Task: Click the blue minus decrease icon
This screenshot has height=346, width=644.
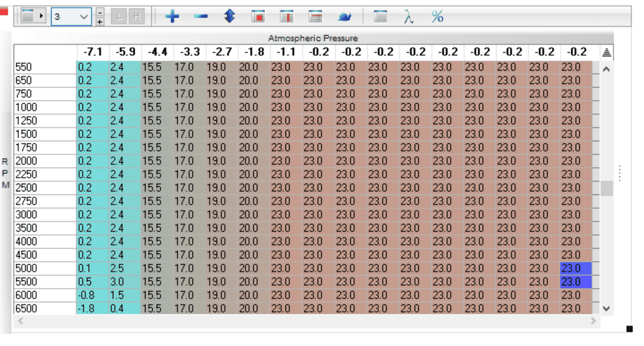Action: tap(201, 17)
